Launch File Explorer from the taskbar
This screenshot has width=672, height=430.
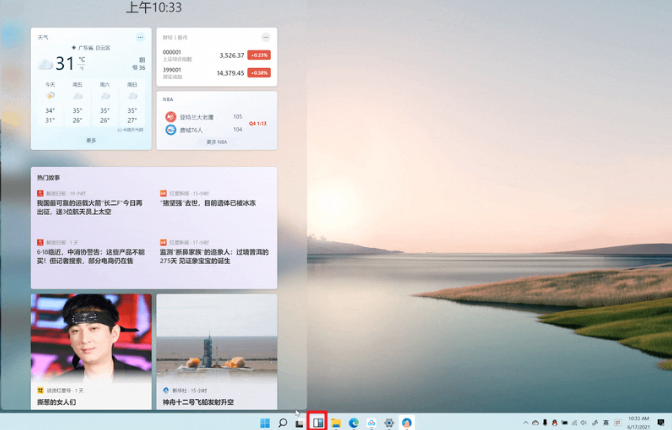point(336,423)
